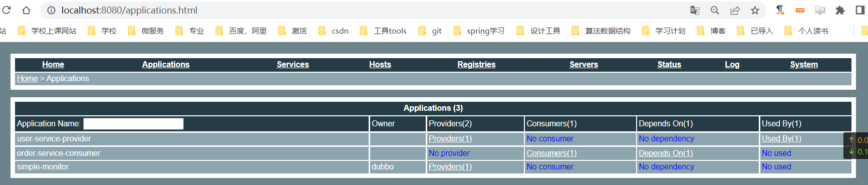Open Consumers(1) for order-service-consumer
This screenshot has width=868, height=185.
551,153
